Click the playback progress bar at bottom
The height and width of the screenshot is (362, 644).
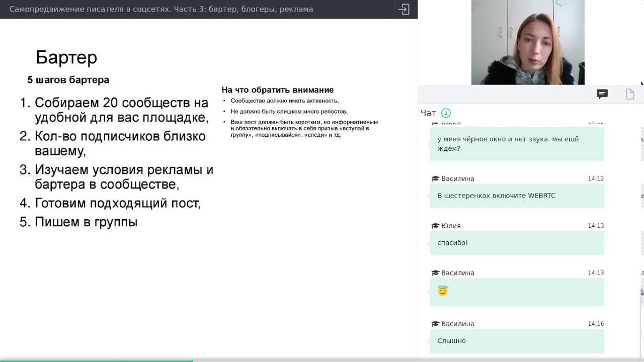pos(322,360)
